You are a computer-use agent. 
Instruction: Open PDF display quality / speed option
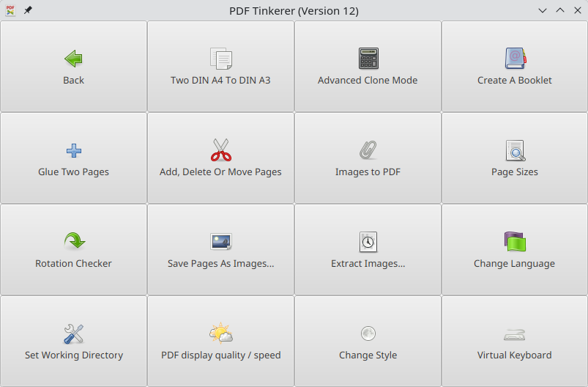coord(221,342)
